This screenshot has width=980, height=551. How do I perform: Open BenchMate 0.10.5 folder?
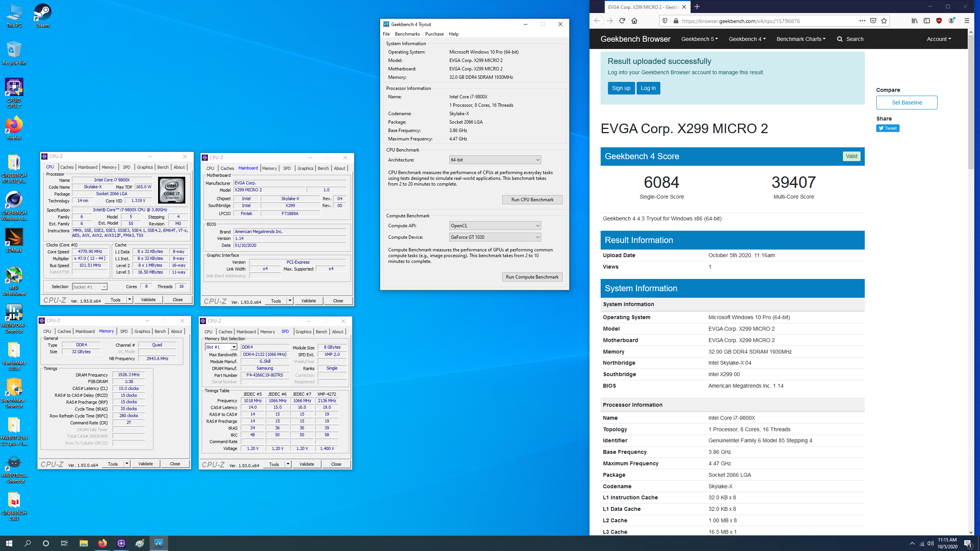click(14, 356)
